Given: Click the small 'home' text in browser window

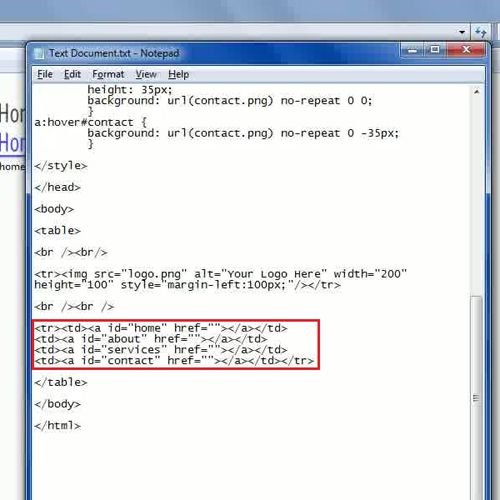Looking at the screenshot, I should tap(12, 167).
